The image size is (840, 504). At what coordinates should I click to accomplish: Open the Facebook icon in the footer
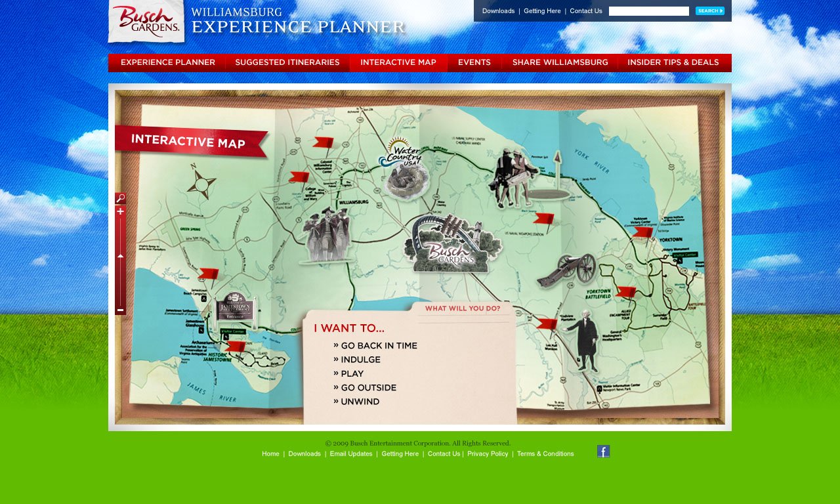(604, 451)
